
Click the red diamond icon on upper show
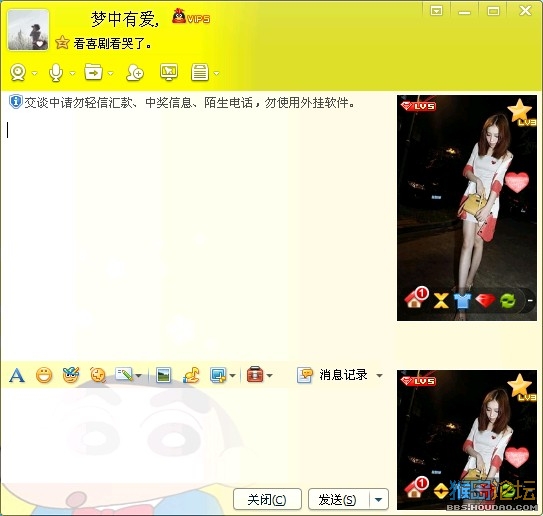click(485, 300)
